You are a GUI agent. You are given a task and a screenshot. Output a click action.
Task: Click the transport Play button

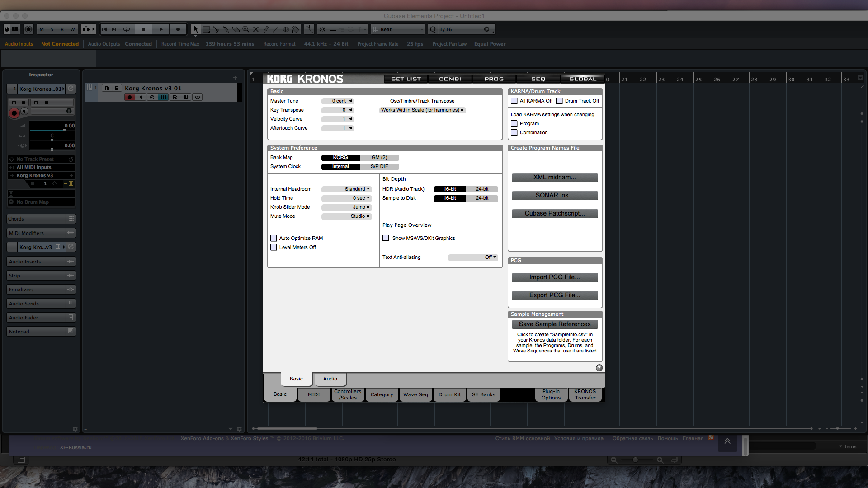click(160, 29)
